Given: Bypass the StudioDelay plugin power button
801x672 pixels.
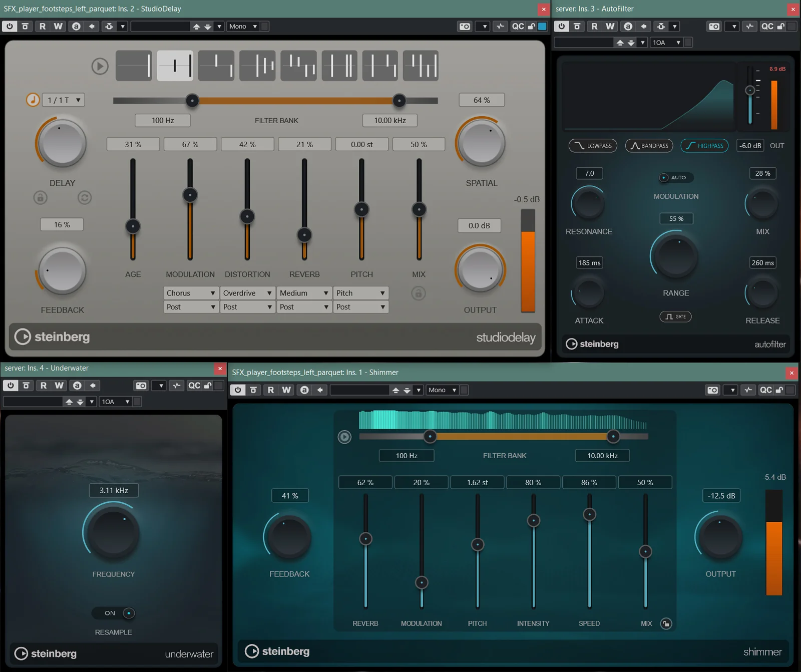Looking at the screenshot, I should pyautogui.click(x=10, y=27).
